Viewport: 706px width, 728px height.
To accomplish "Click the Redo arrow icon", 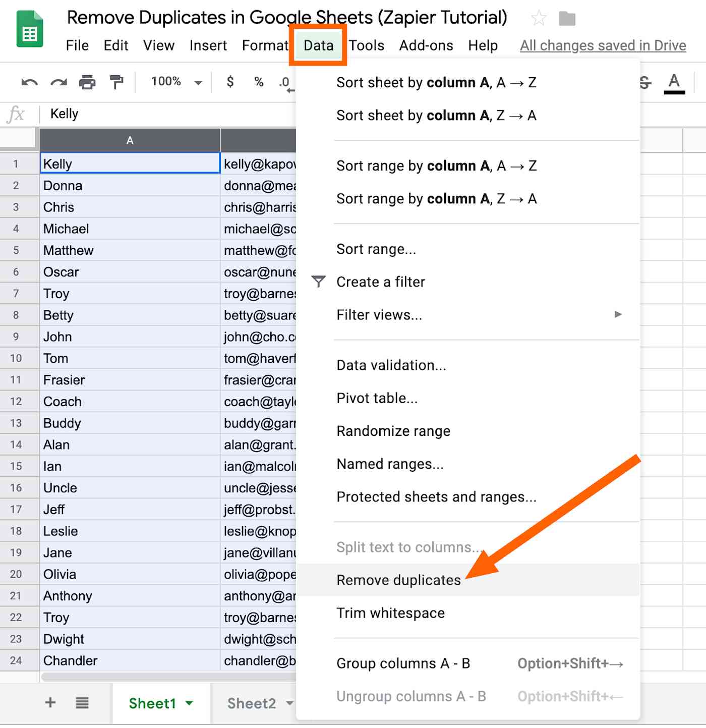I will click(58, 82).
